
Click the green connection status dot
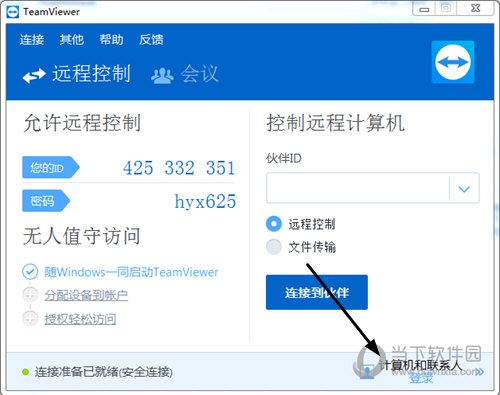pos(25,371)
